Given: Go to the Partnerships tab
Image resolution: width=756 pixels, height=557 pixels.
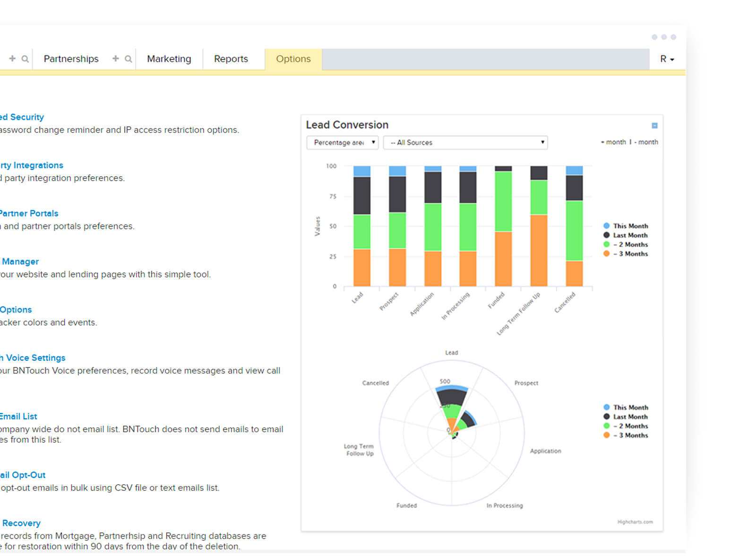Looking at the screenshot, I should pos(71,59).
